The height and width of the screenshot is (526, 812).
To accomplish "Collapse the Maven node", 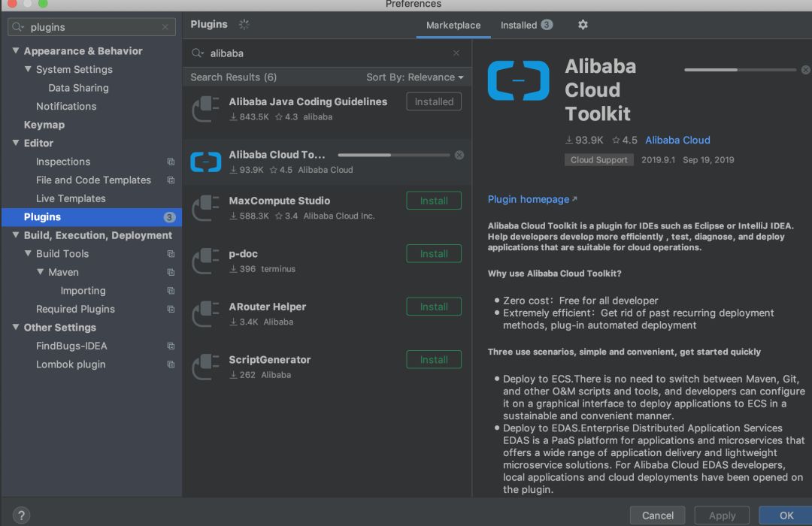I will pos(41,272).
